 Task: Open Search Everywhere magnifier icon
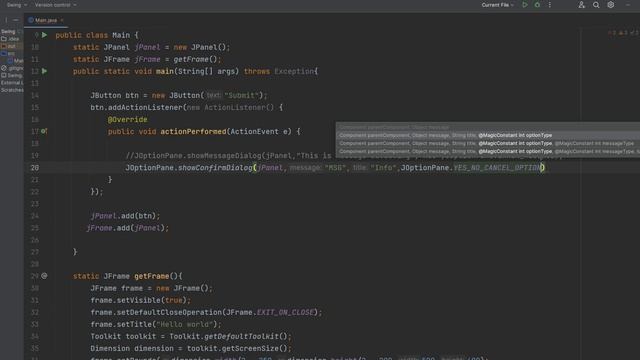[x=596, y=5]
